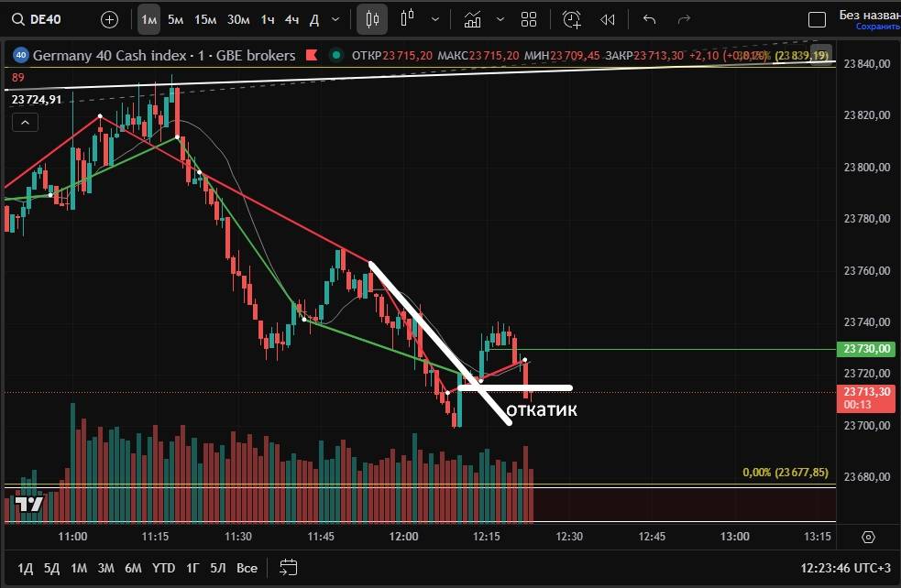Switch to the 15m timeframe
Image resolution: width=901 pixels, height=588 pixels.
[205, 19]
